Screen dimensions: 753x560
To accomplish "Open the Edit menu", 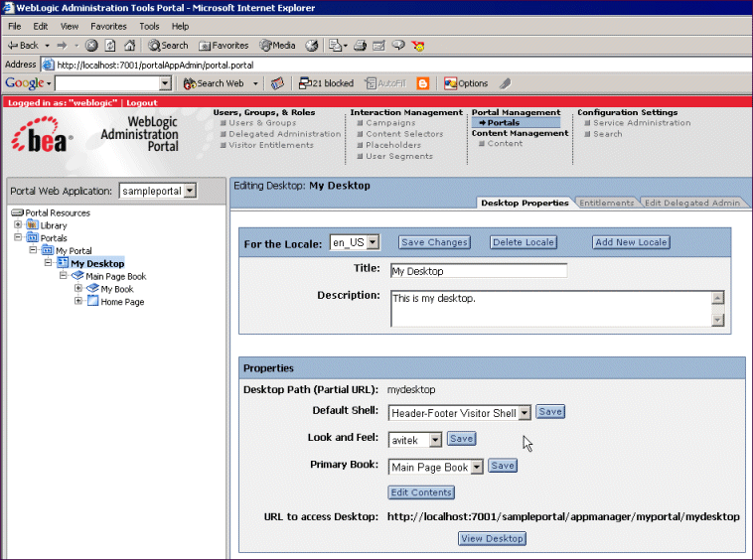I will pos(41,27).
